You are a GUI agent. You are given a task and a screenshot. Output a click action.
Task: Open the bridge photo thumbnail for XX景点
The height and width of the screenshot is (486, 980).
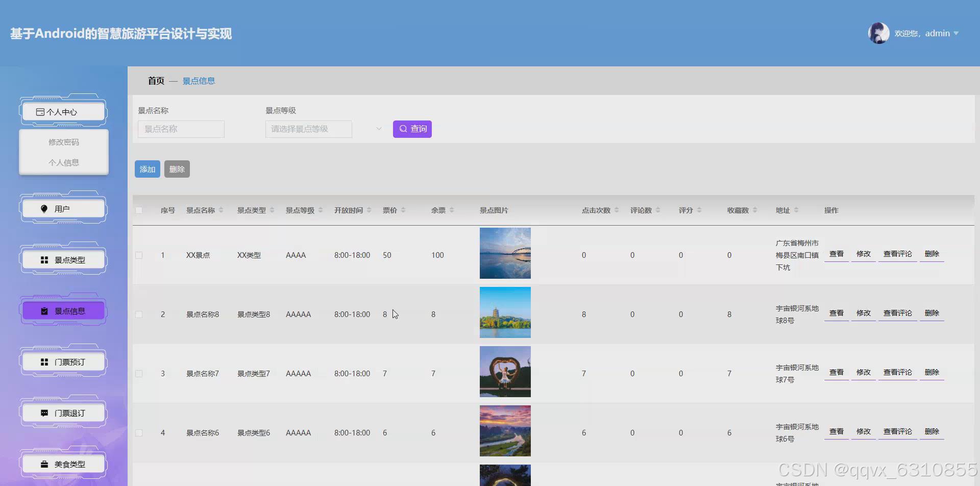[x=505, y=253]
